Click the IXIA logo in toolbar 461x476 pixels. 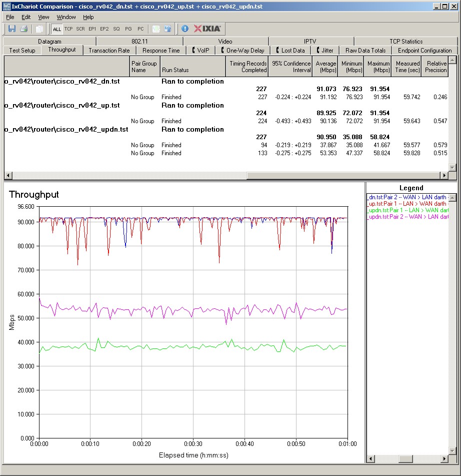click(x=207, y=29)
